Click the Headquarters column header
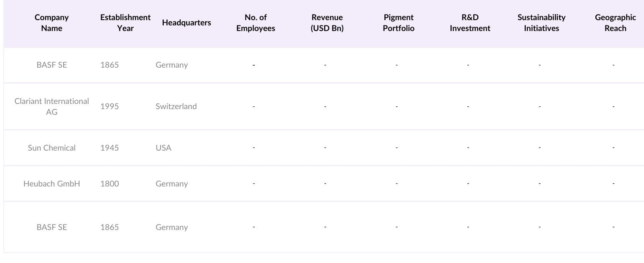 186,23
